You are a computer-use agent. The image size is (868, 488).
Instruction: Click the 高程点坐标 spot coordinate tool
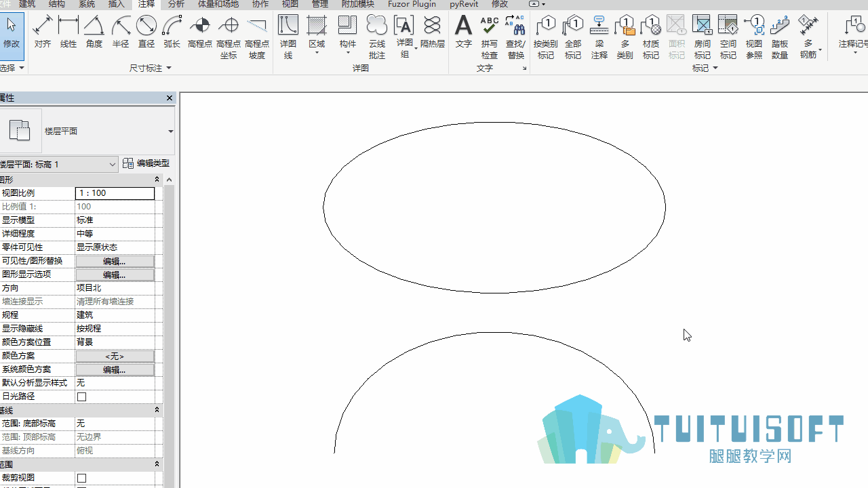click(x=229, y=37)
